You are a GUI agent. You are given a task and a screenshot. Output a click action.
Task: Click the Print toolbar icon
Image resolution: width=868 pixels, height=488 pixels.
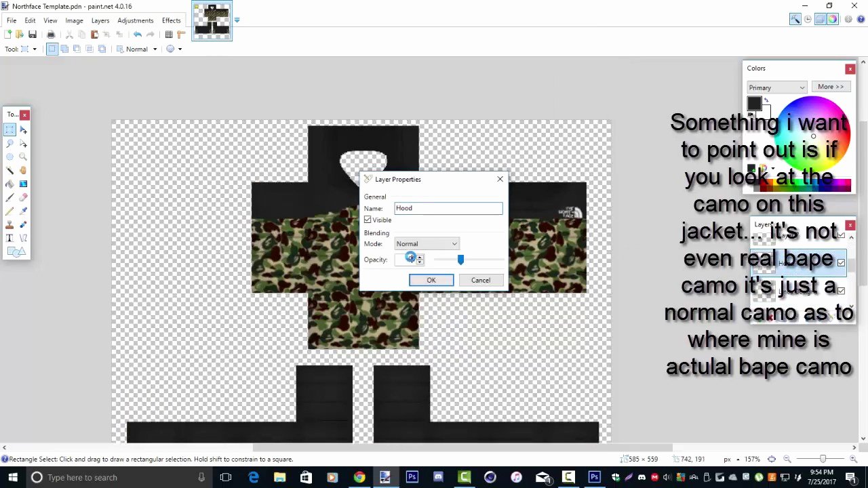pyautogui.click(x=51, y=35)
